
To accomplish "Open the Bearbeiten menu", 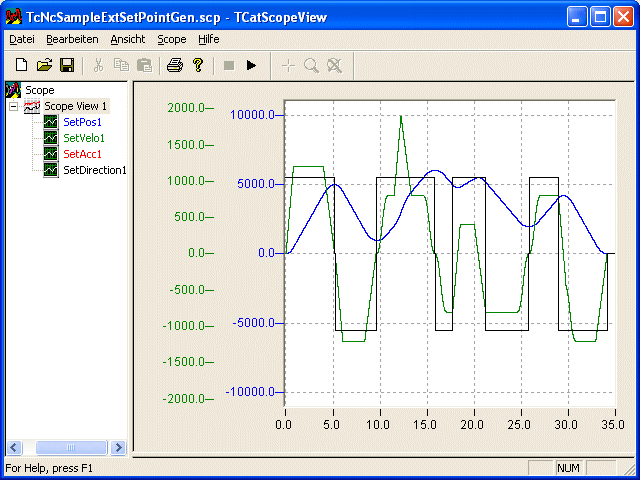I will click(72, 39).
